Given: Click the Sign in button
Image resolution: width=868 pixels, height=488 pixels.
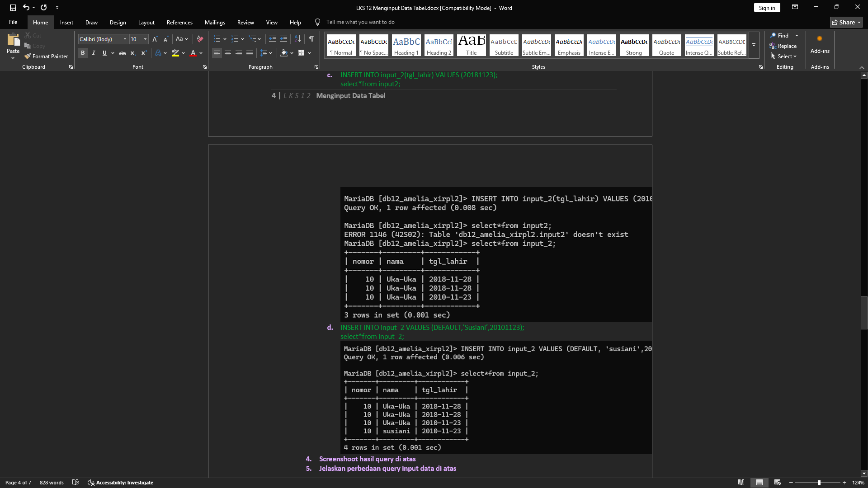Looking at the screenshot, I should [x=767, y=8].
